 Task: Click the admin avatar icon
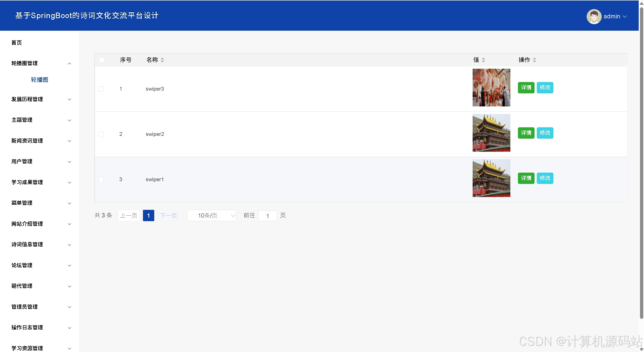point(594,16)
